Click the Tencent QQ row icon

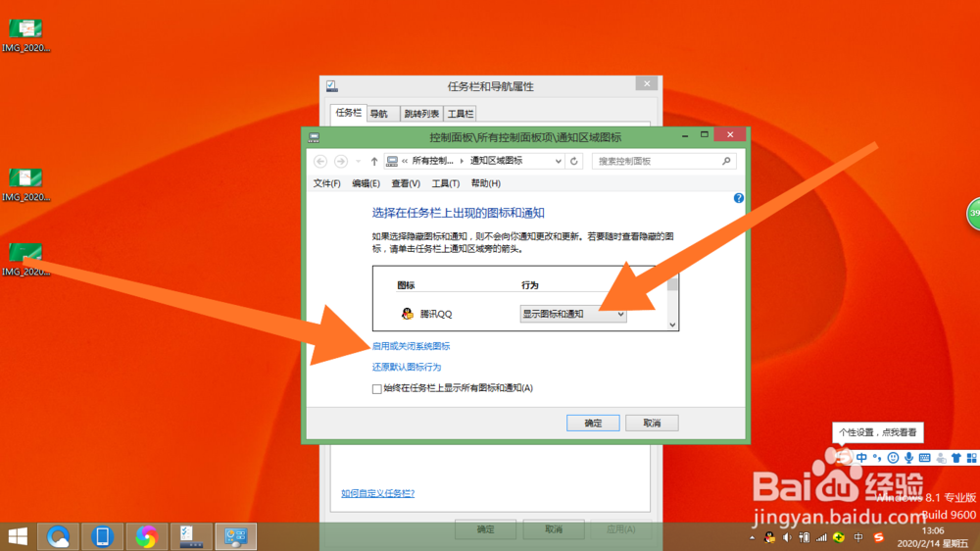click(x=408, y=314)
